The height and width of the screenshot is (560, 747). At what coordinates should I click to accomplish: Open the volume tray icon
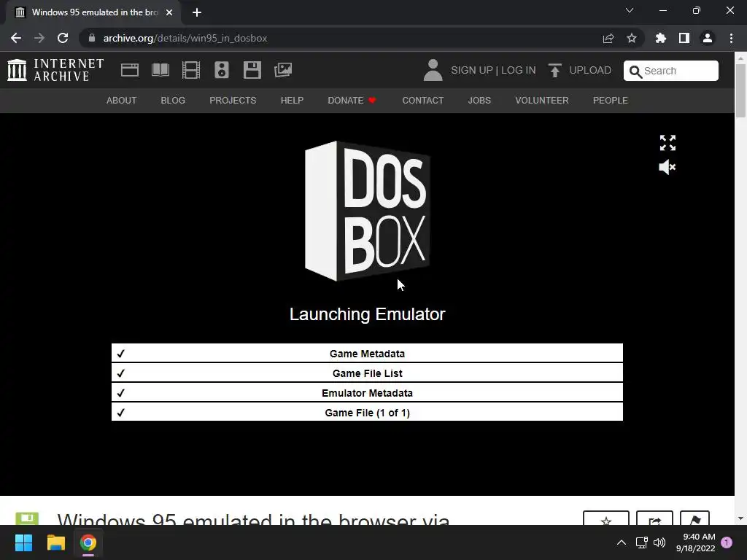[659, 542]
